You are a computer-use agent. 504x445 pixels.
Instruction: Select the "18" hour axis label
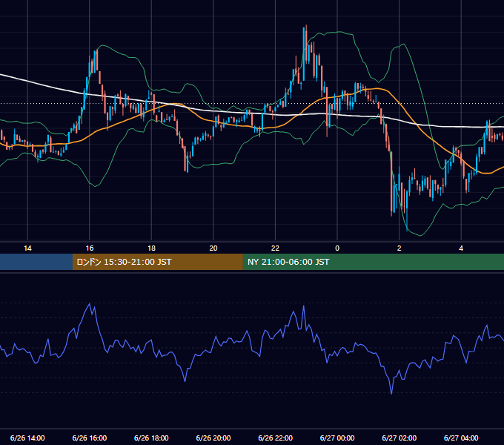click(x=151, y=248)
